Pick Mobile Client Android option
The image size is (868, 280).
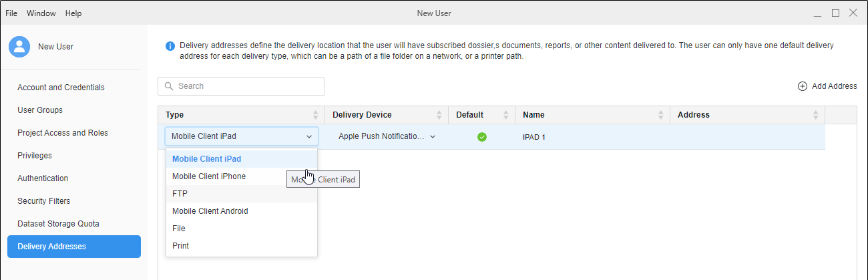210,211
